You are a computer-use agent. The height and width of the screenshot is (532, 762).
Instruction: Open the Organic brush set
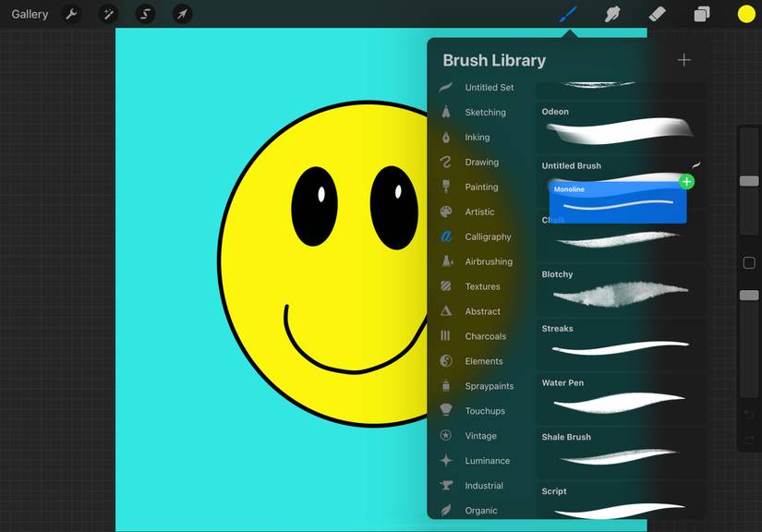tap(477, 510)
